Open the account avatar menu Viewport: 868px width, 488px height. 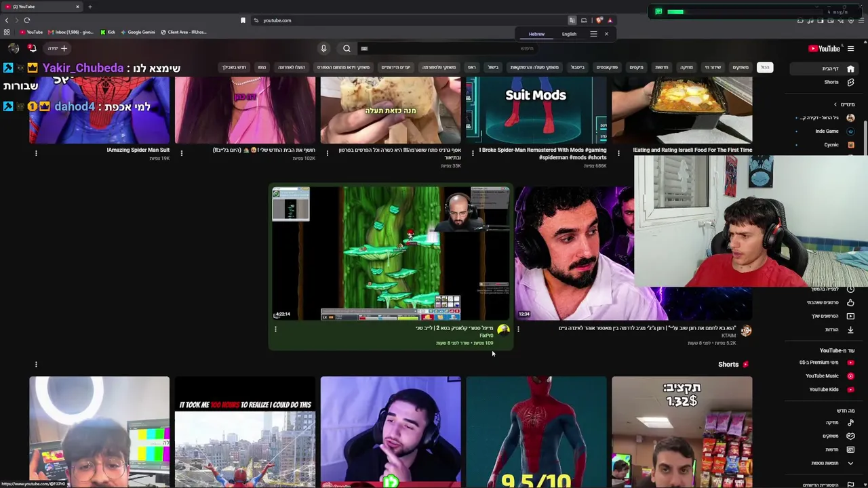pos(13,48)
